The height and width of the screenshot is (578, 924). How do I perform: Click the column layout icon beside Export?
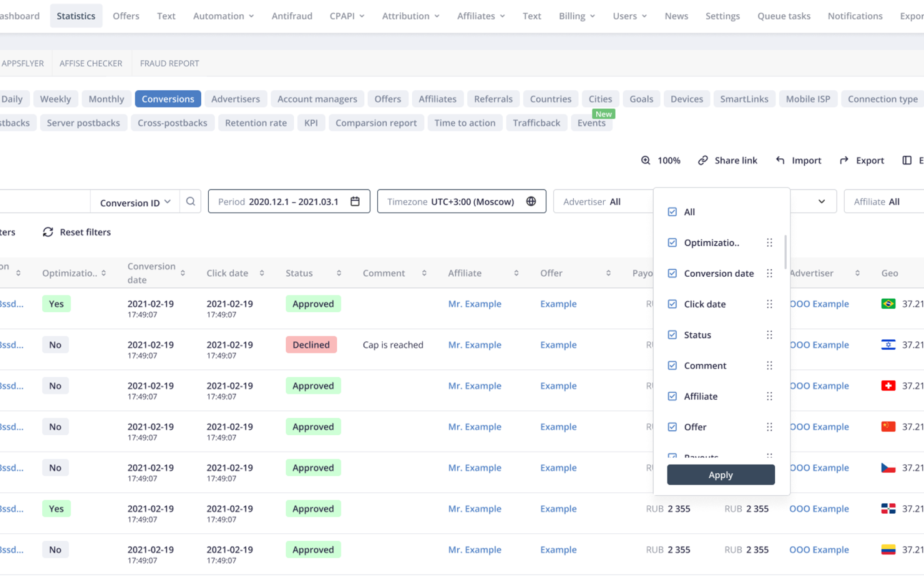907,160
